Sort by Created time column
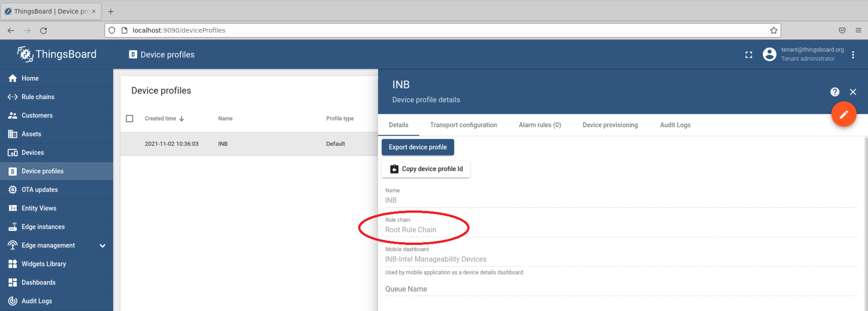This screenshot has width=868, height=311. click(x=160, y=119)
